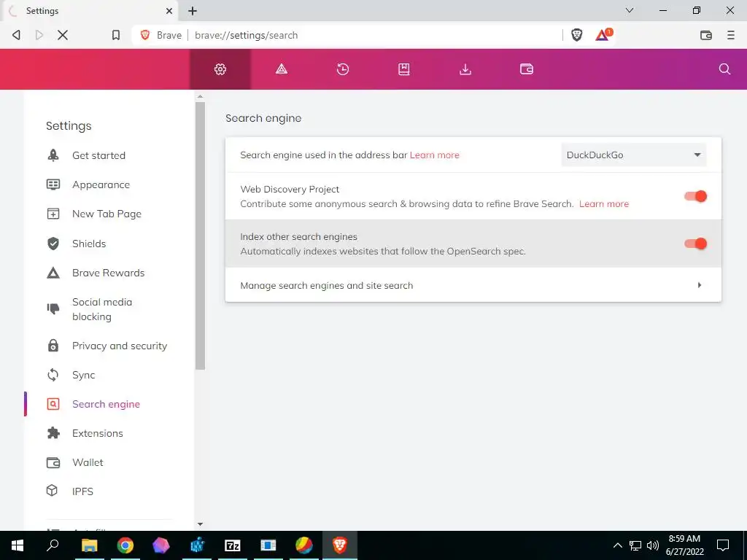This screenshot has height=560, width=747.
Task: Open Shields settings section
Action: point(89,244)
